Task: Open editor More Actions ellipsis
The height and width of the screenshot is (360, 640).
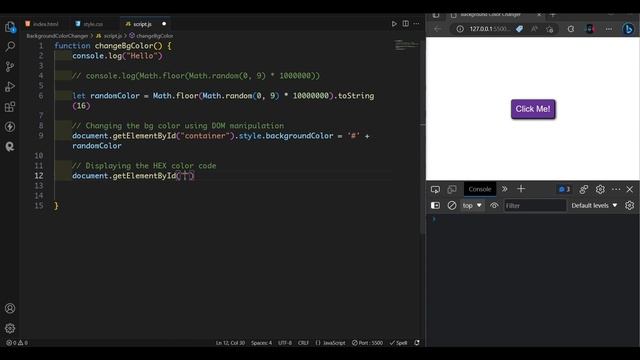Action: pos(416,24)
